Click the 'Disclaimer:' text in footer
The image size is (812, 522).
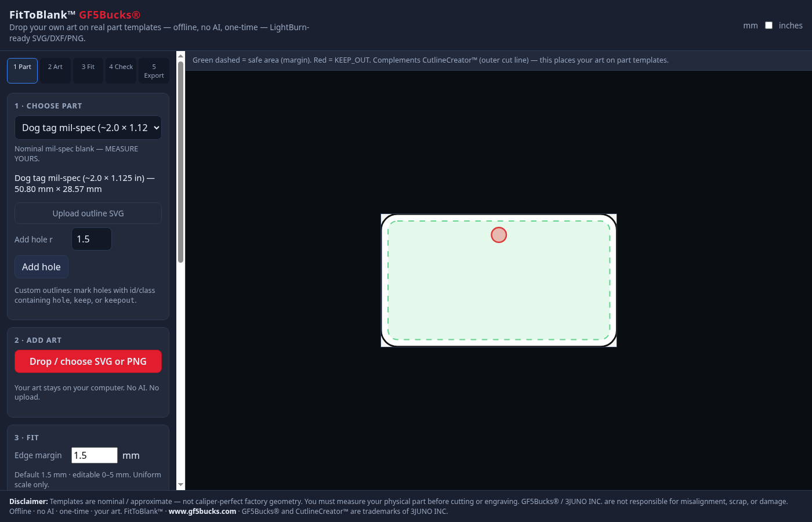[x=28, y=502]
